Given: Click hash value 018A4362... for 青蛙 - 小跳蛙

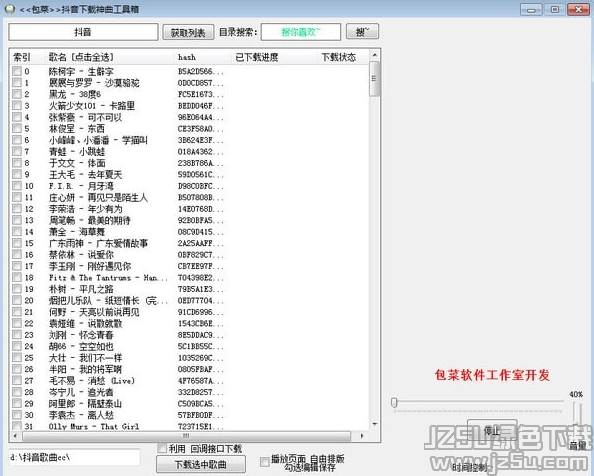Looking at the screenshot, I should click(x=201, y=151).
